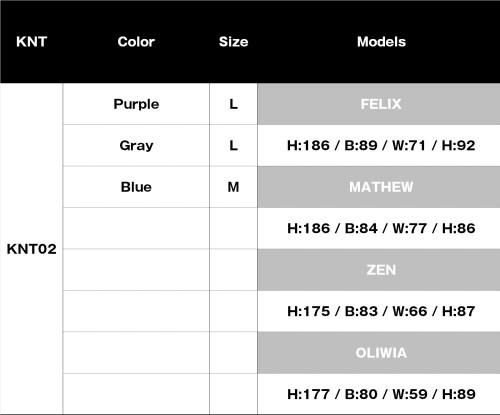Select Zen's measurements H:175 B:83 W:66
500x415 pixels.
381,311
